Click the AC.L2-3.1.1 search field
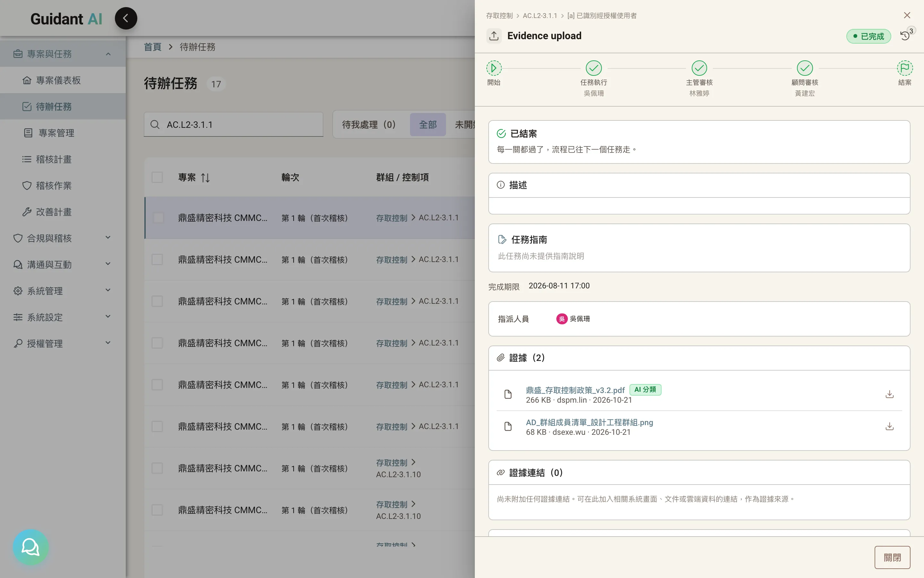The width and height of the screenshot is (924, 578). [x=233, y=125]
